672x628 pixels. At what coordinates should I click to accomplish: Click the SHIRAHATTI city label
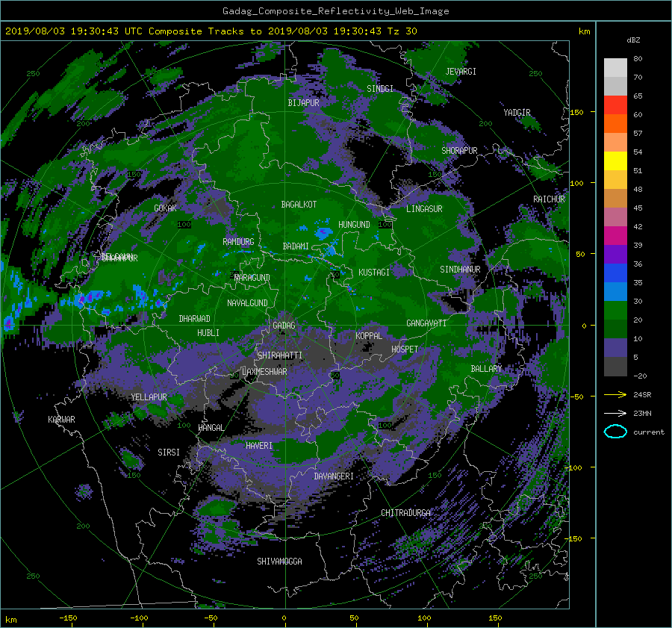[280, 355]
